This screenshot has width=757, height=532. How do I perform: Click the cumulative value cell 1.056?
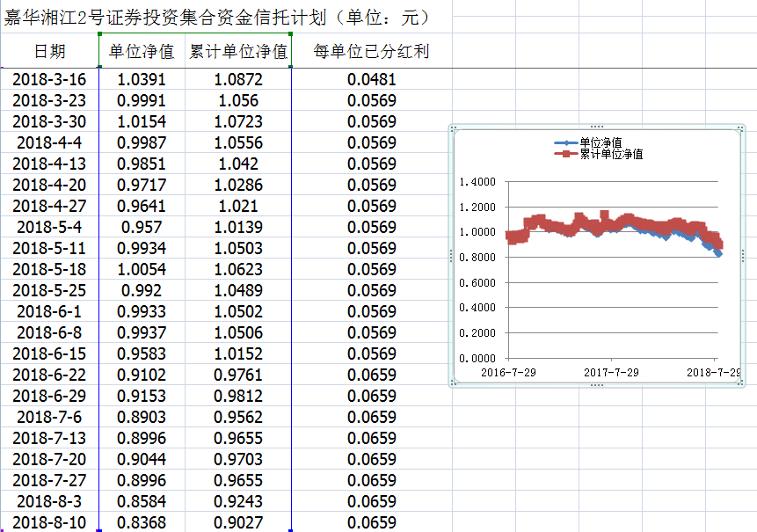pyautogui.click(x=238, y=100)
